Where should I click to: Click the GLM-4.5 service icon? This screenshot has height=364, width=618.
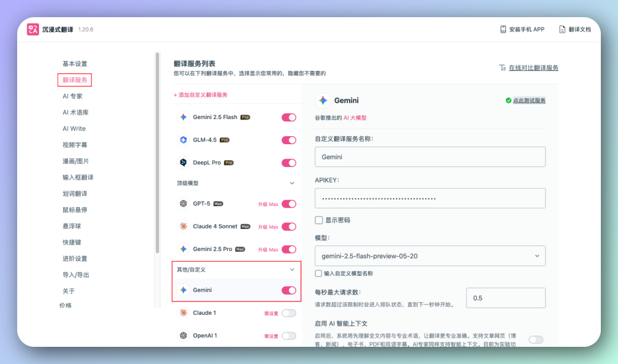point(183,140)
